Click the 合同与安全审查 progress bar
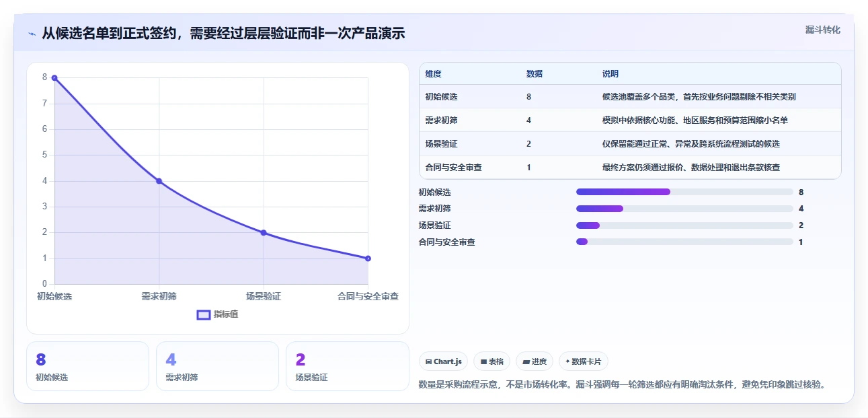Screen dimensions: 868x418 pyautogui.click(x=684, y=242)
